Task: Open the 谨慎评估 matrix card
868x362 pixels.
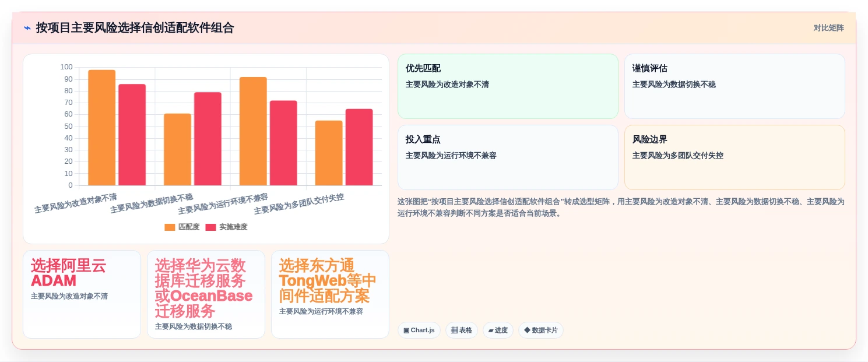Action: tap(735, 86)
